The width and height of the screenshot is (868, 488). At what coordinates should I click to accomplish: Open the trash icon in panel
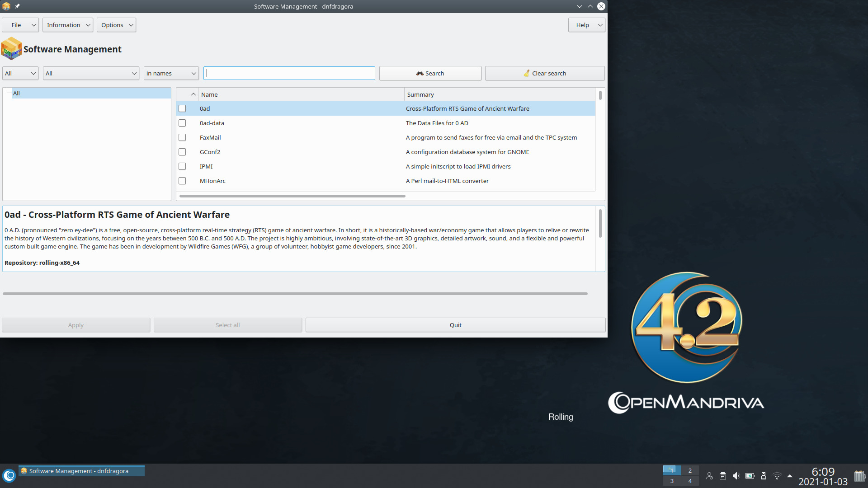[859, 476]
